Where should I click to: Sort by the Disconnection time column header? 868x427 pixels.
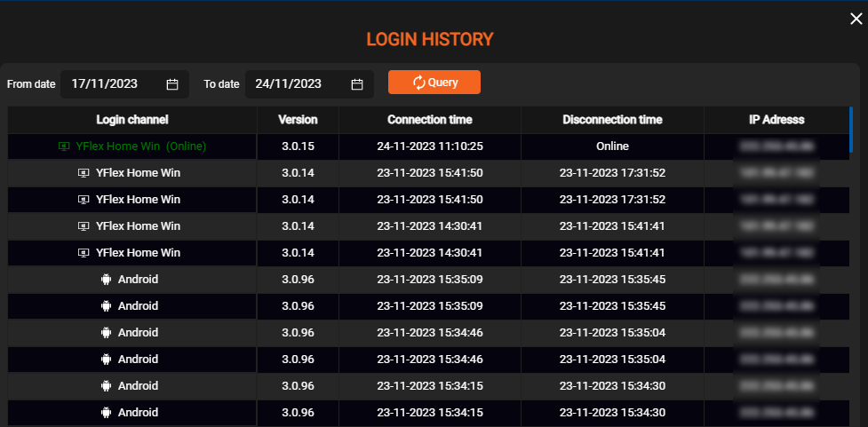click(x=612, y=120)
